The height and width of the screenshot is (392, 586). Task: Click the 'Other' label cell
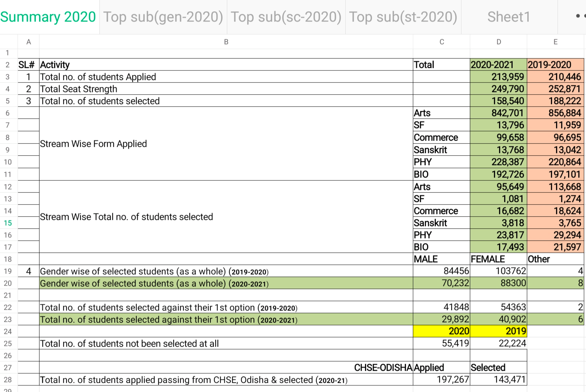click(x=555, y=259)
